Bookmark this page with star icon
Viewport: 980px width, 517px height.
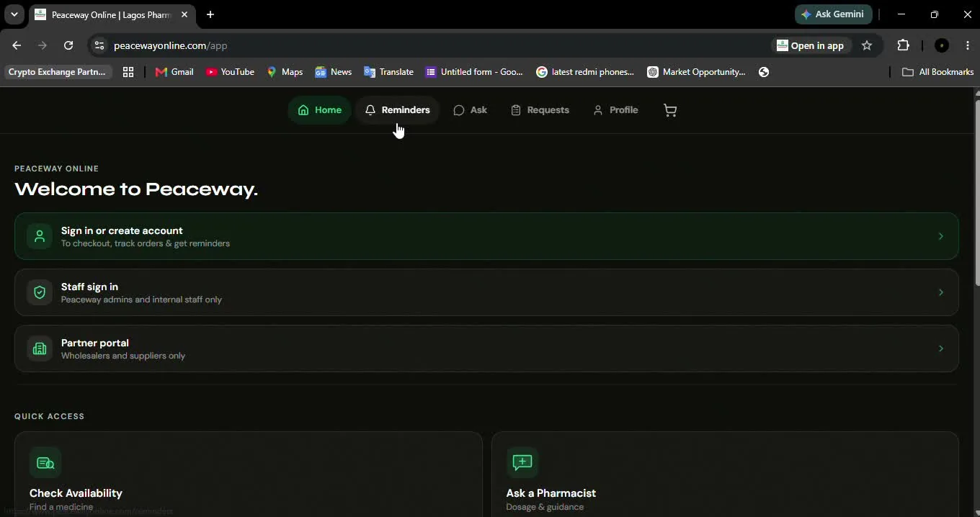[867, 45]
